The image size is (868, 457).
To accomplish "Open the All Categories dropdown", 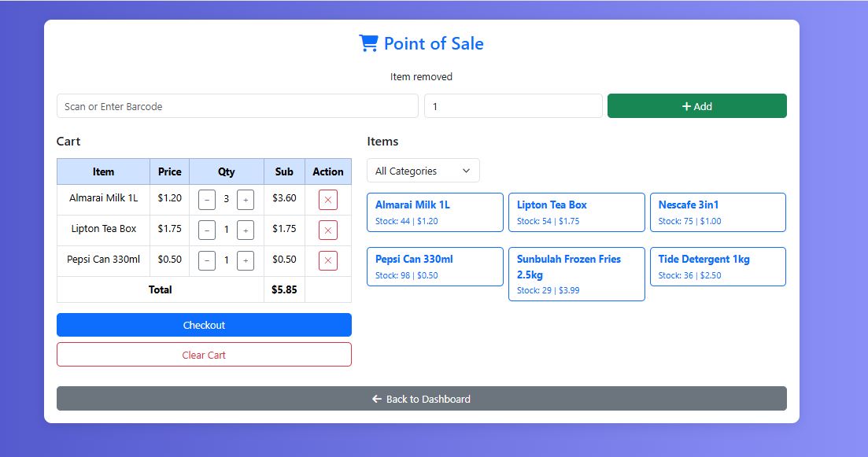I will 423,170.
